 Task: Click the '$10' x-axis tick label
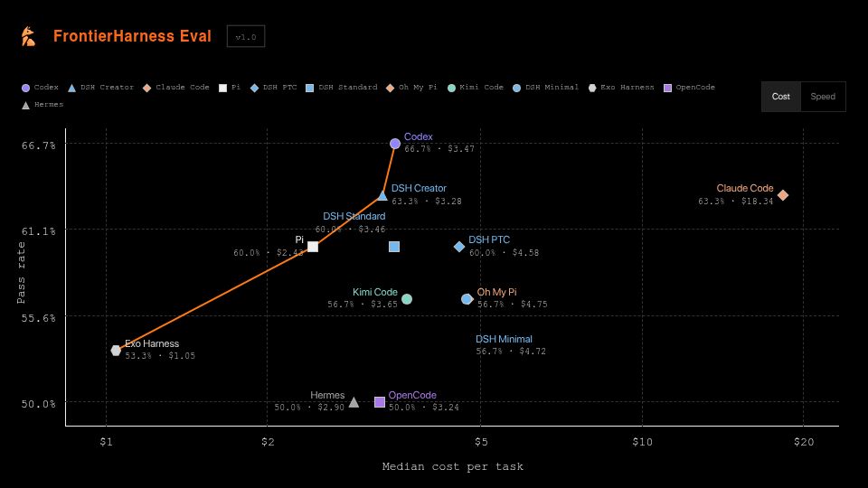(642, 442)
